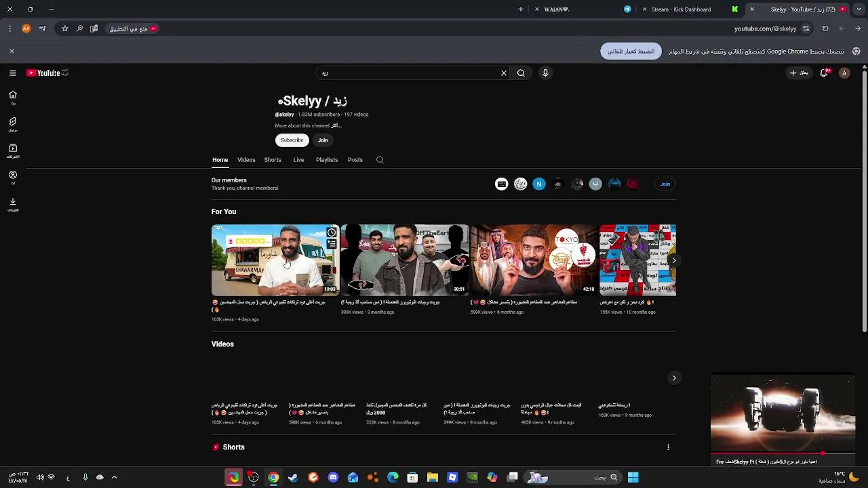
Task: Expand the More about this channel description
Action: 309,125
